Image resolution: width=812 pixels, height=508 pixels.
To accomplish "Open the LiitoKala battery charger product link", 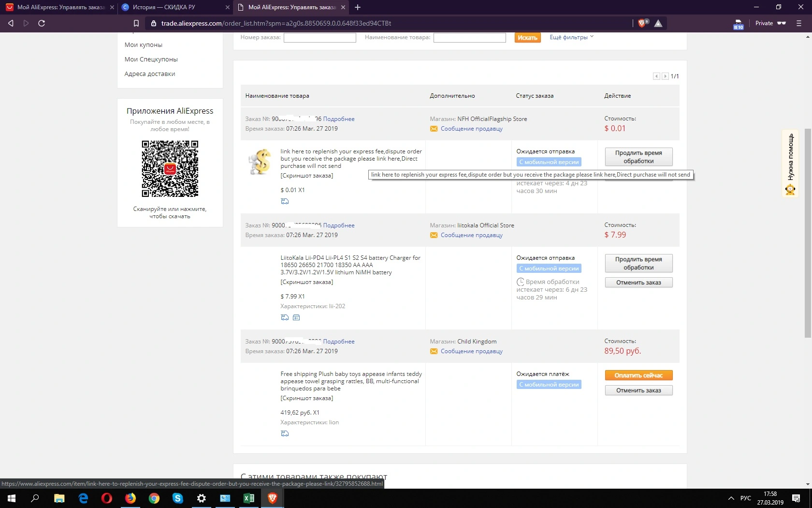I will pos(350,265).
